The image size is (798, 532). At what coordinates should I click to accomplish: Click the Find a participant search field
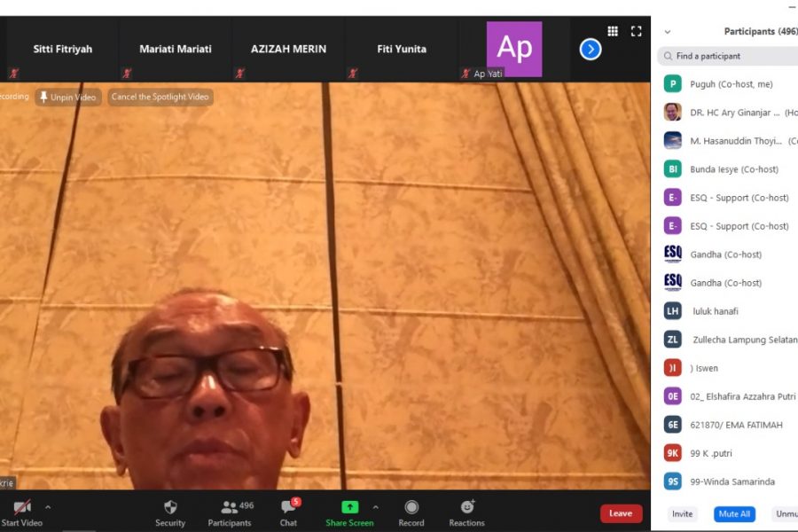coord(731,56)
